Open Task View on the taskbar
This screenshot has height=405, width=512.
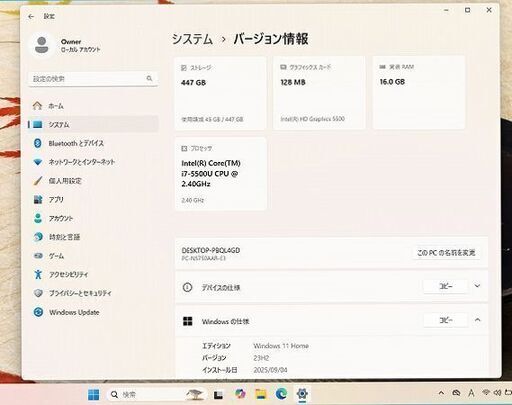pos(218,395)
